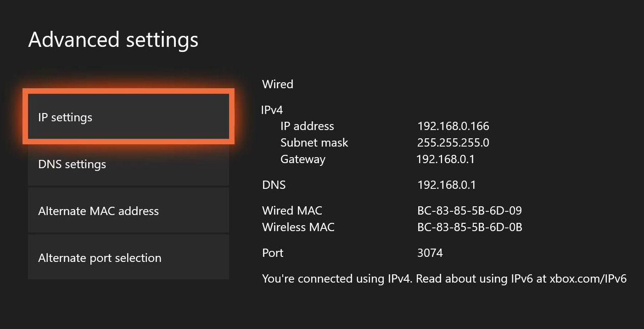This screenshot has height=329, width=644.
Task: Click the Wireless MAC address value
Action: (470, 227)
